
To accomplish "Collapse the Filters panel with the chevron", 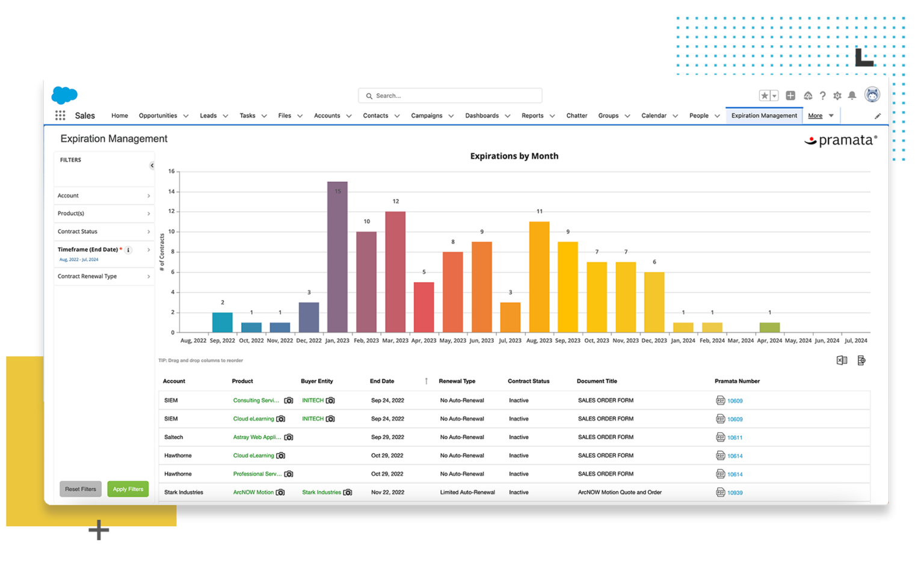I will pyautogui.click(x=151, y=164).
